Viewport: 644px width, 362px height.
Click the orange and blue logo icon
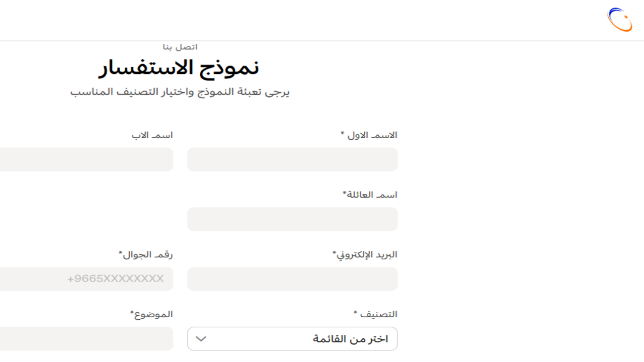[x=620, y=20]
